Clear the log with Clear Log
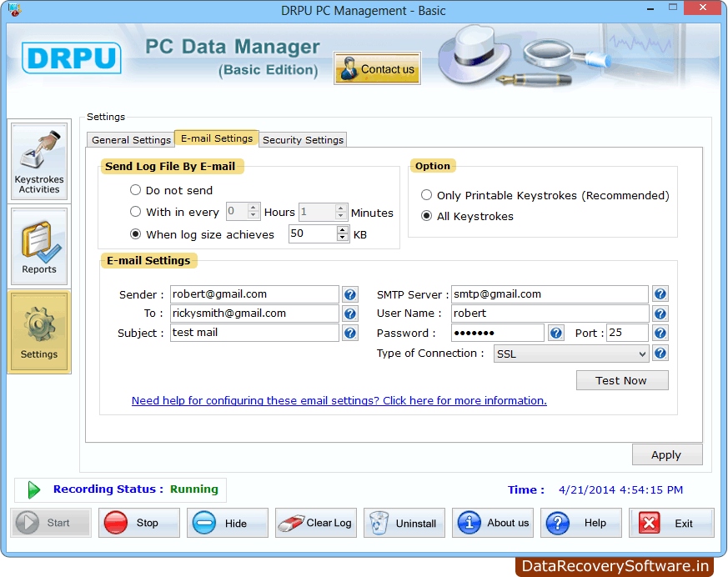Image resolution: width=728 pixels, height=577 pixels. [x=316, y=523]
